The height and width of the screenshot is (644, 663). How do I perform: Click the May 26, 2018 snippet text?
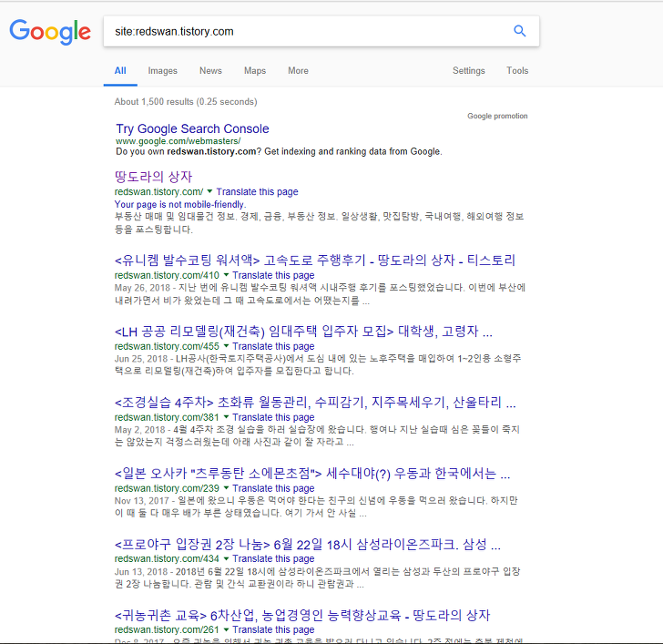(x=320, y=294)
